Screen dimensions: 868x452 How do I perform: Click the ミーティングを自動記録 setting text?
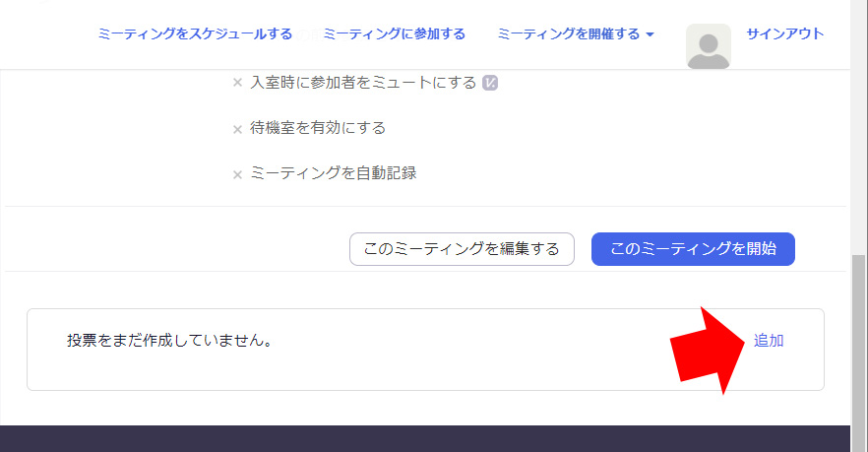[334, 173]
